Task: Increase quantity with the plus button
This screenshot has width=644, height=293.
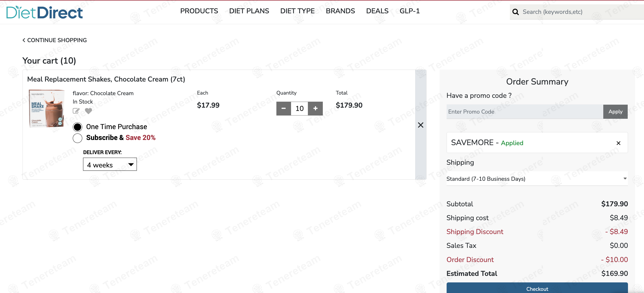Action: [x=315, y=108]
